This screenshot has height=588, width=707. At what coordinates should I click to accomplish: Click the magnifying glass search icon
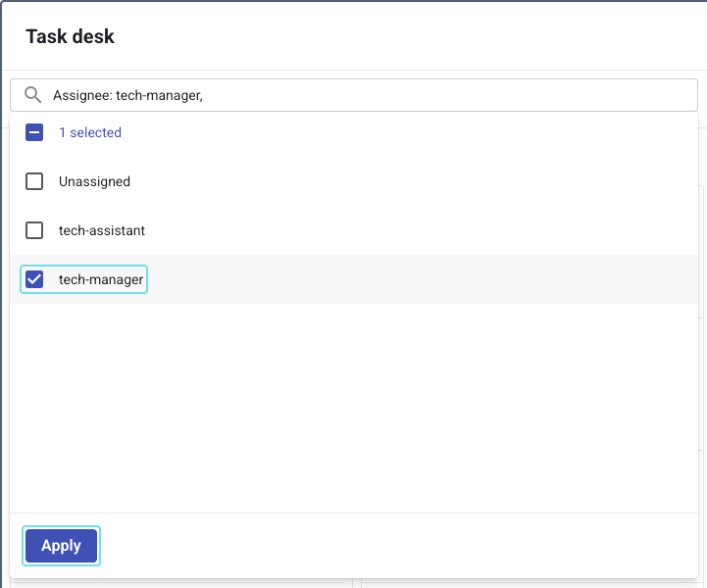(33, 95)
